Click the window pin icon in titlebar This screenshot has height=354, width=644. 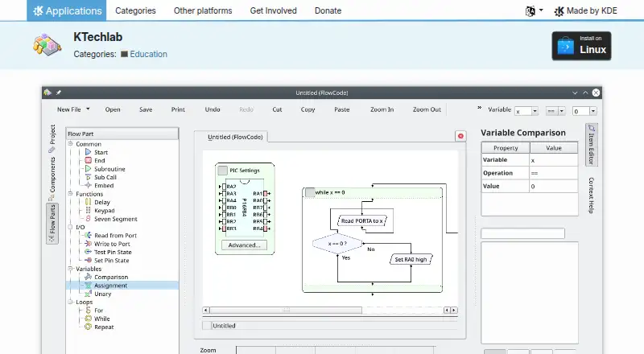[x=59, y=93]
